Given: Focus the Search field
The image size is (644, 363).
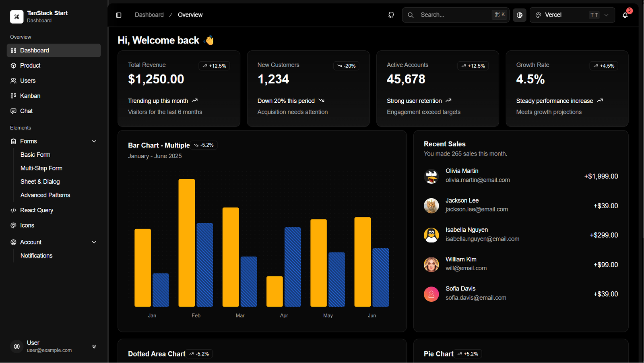Looking at the screenshot, I should coord(456,15).
